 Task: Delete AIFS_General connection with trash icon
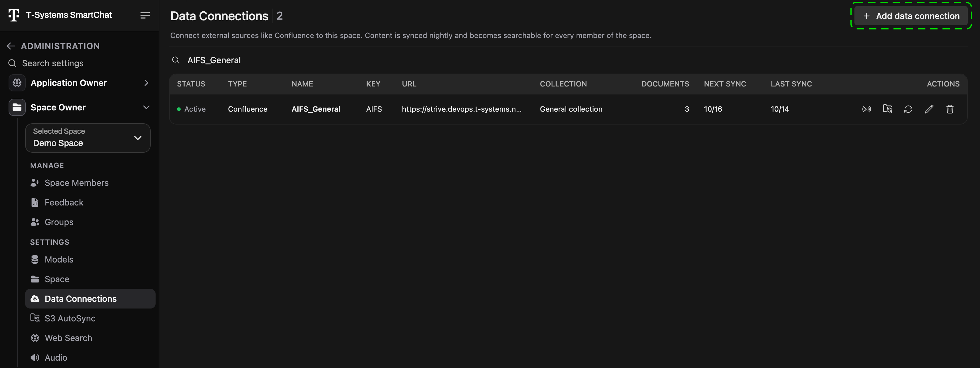(950, 109)
